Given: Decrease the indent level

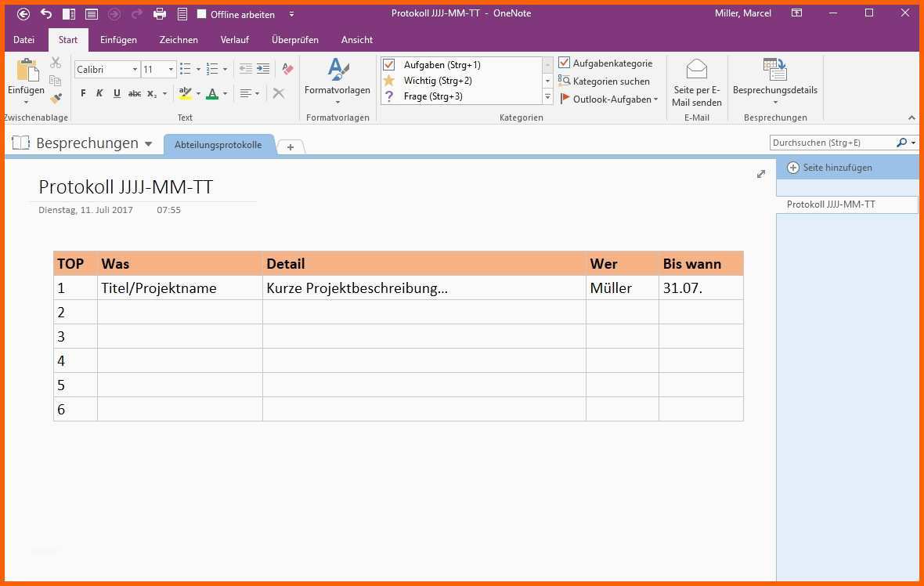Looking at the screenshot, I should pos(246,69).
